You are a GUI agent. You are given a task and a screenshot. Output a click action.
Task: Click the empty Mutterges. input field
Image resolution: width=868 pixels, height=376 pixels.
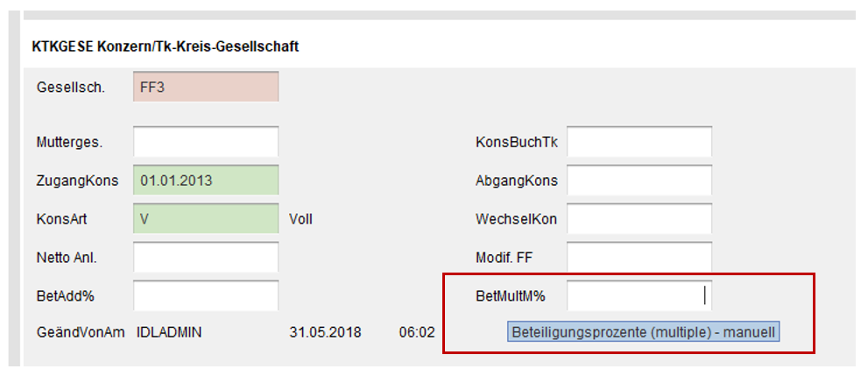pos(206,141)
